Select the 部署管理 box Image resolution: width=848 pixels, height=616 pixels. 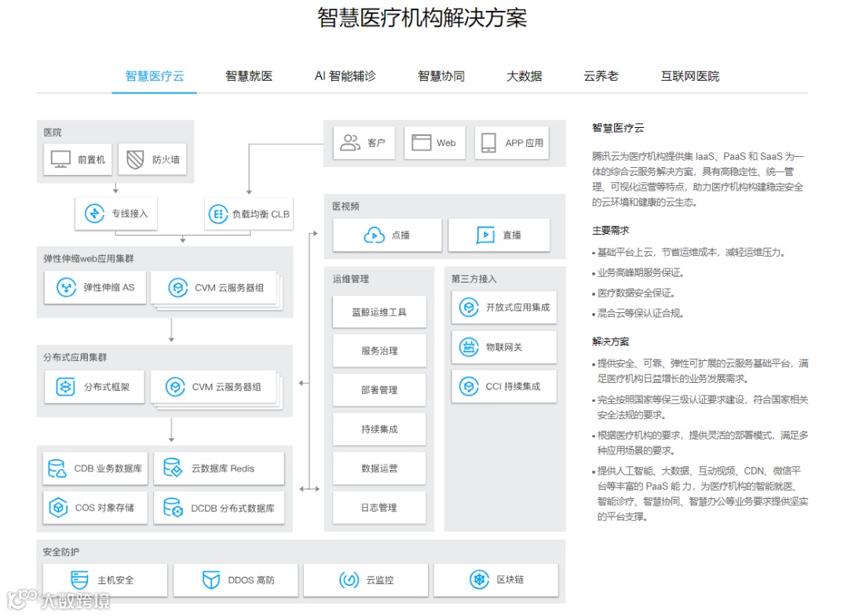tap(379, 389)
